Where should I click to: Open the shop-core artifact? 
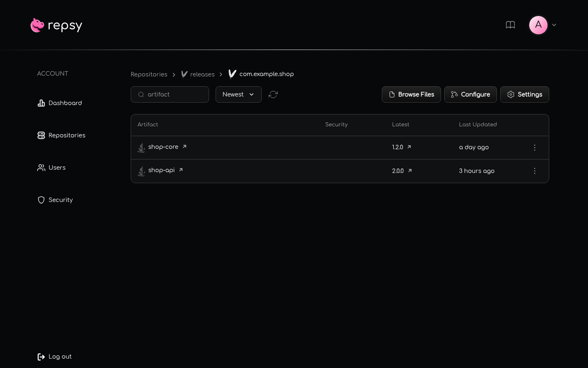click(x=163, y=147)
